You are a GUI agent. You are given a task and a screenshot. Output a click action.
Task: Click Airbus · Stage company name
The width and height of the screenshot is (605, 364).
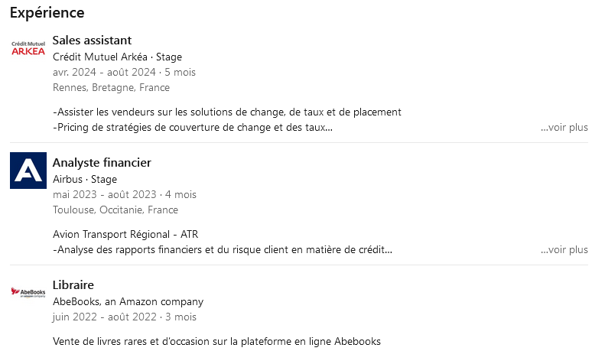click(85, 179)
